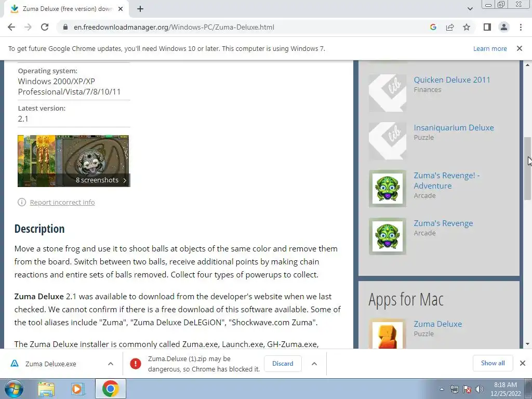Click Report incorrect info link
Viewport: 532px width, 399px height.
(x=62, y=202)
